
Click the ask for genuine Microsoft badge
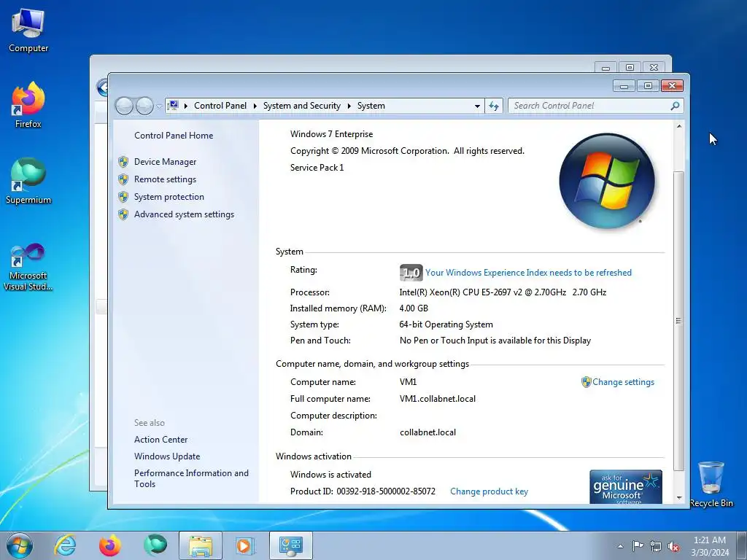click(625, 486)
